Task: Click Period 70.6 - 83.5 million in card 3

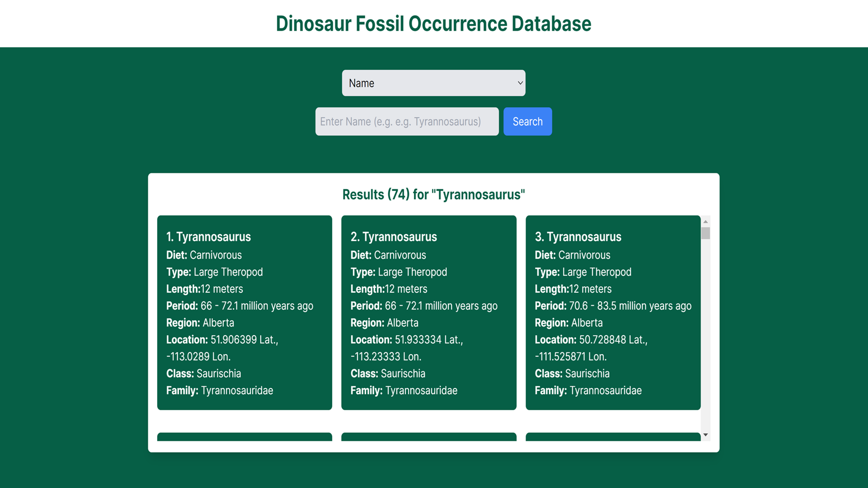Action: [613, 306]
